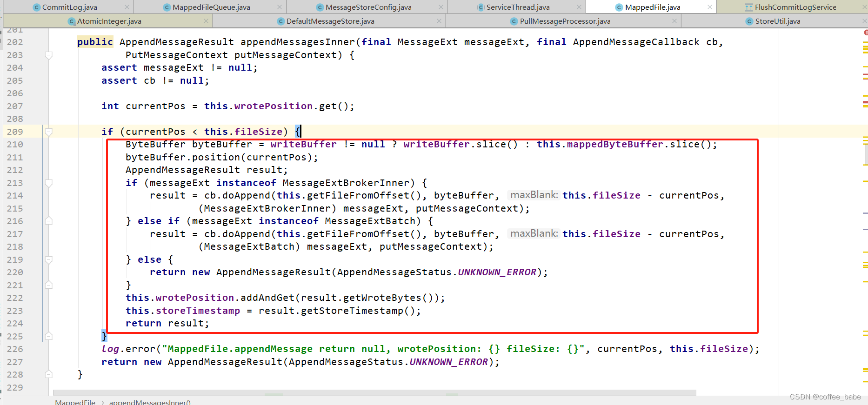The image size is (868, 405).
Task: Close the PullMessageProcessor.java tab
Action: tap(674, 21)
